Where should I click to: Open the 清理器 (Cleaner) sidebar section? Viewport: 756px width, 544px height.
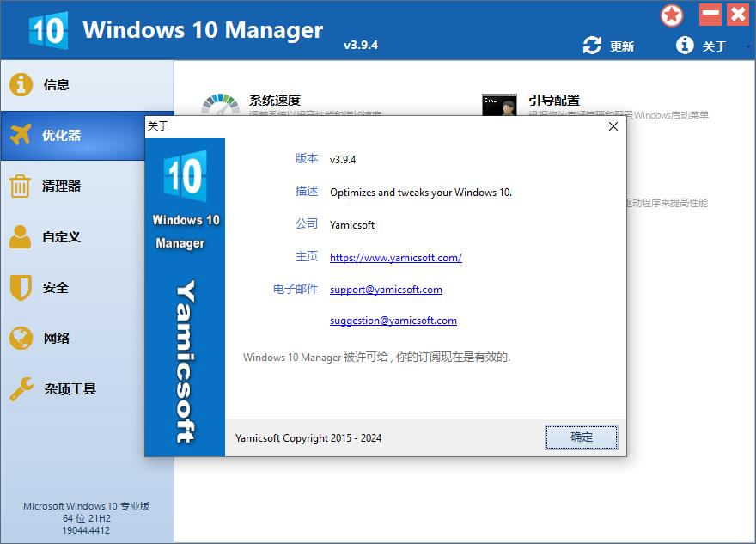73,186
